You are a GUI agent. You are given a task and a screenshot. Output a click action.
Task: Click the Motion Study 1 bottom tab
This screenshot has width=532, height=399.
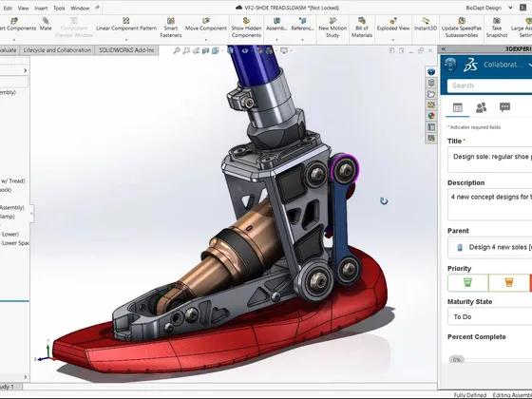[x=10, y=387]
